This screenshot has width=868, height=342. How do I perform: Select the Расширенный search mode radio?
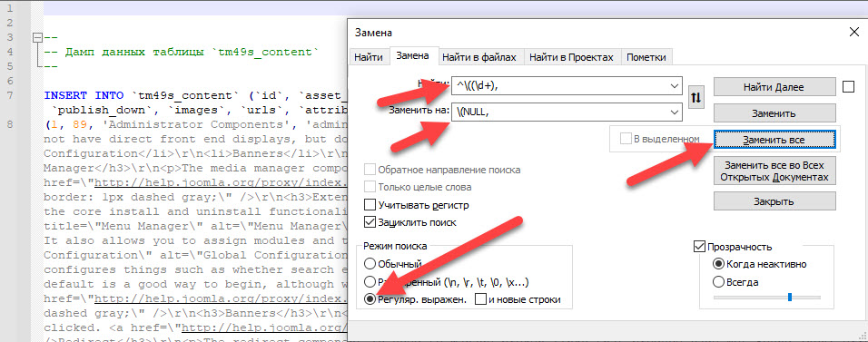pos(370,282)
